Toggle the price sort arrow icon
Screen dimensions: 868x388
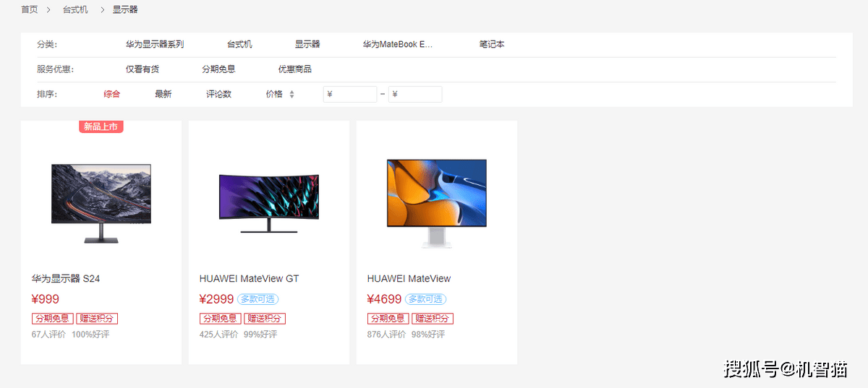pos(292,94)
